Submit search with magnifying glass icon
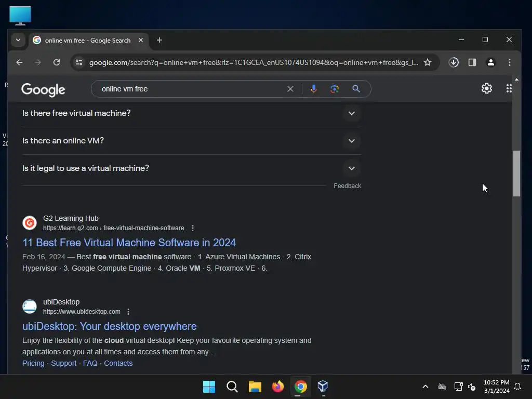The height and width of the screenshot is (399, 532). (x=356, y=89)
